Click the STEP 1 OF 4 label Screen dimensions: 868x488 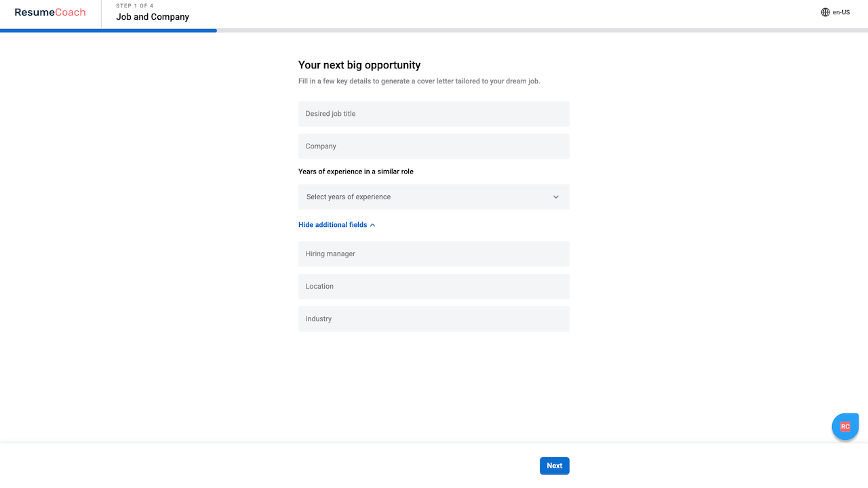pyautogui.click(x=135, y=6)
